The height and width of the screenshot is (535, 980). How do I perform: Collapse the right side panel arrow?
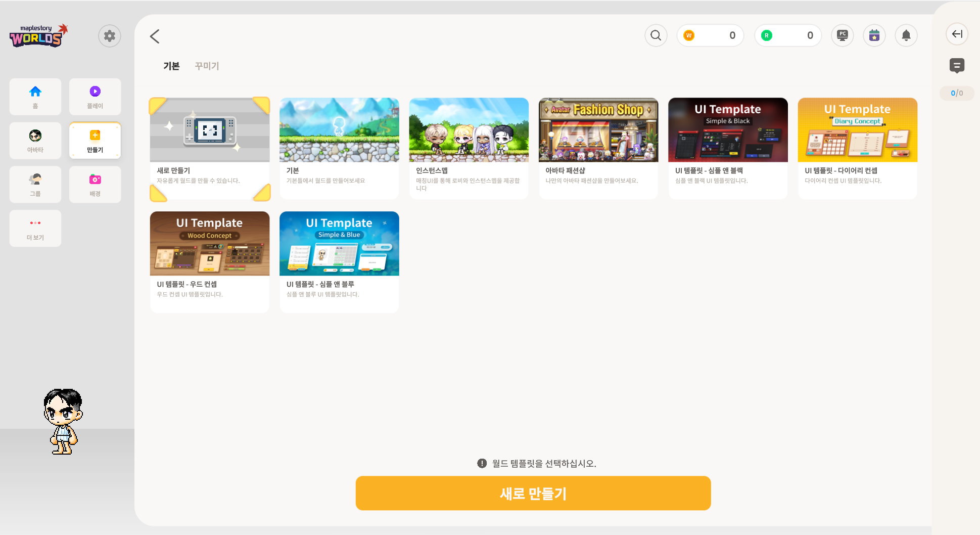957,34
